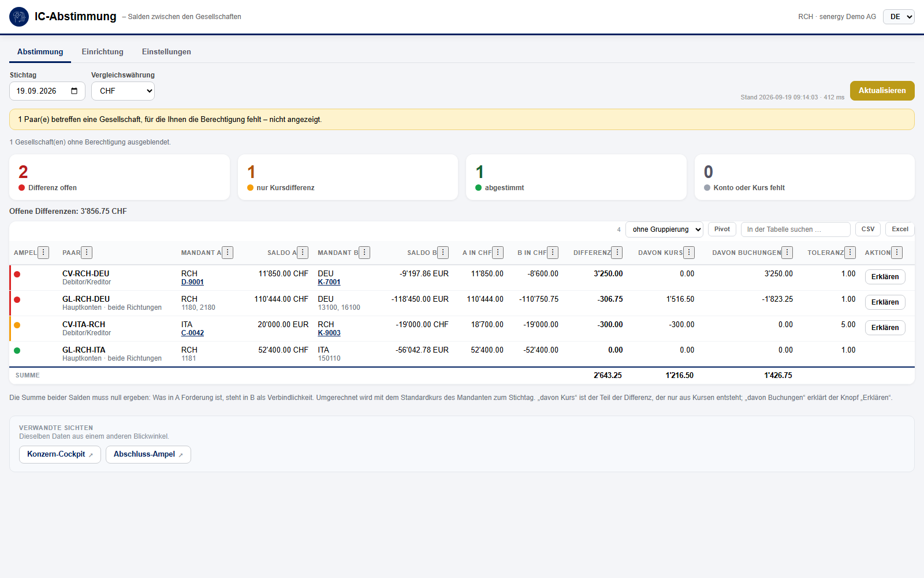Open the Vergleichswährung CHF dropdown

(x=123, y=91)
